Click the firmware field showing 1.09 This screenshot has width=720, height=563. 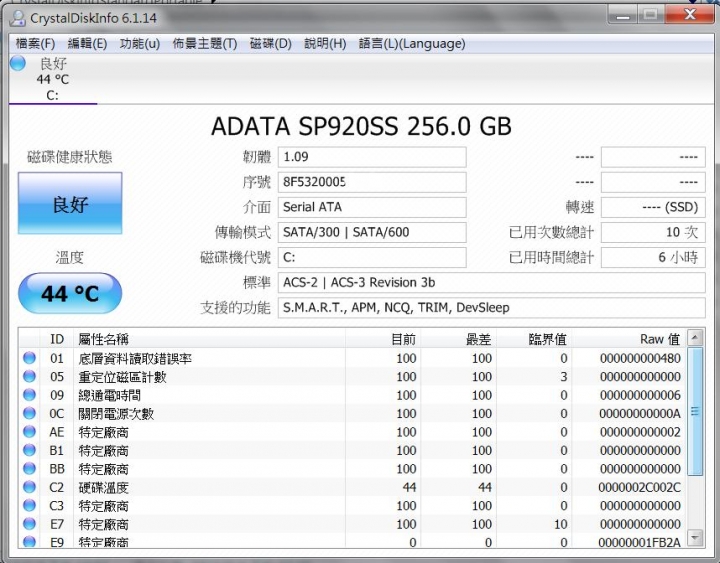click(x=372, y=157)
